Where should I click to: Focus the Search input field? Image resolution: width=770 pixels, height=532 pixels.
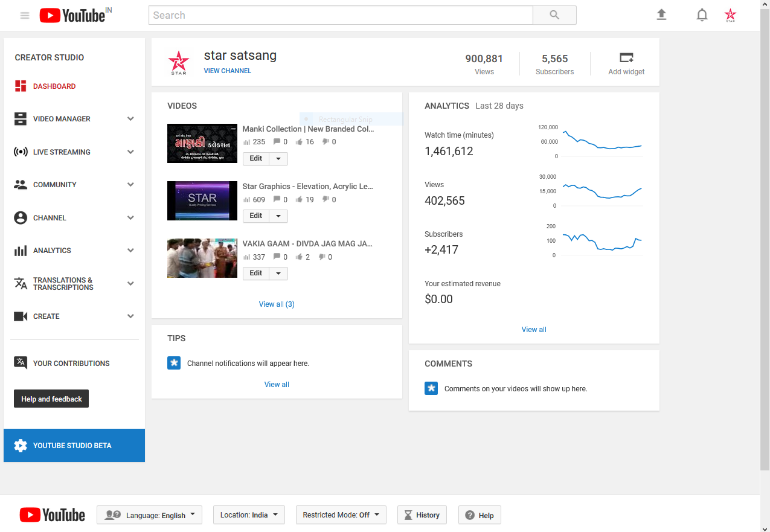click(x=341, y=15)
